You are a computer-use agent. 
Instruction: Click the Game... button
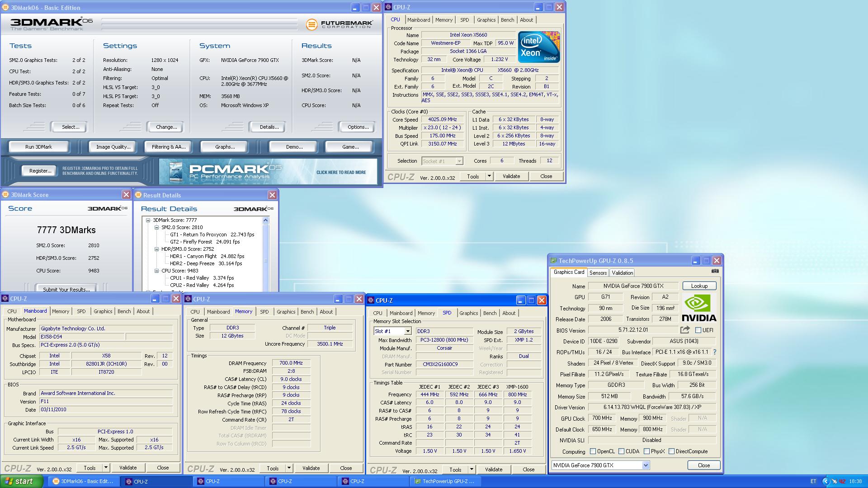[x=350, y=147]
